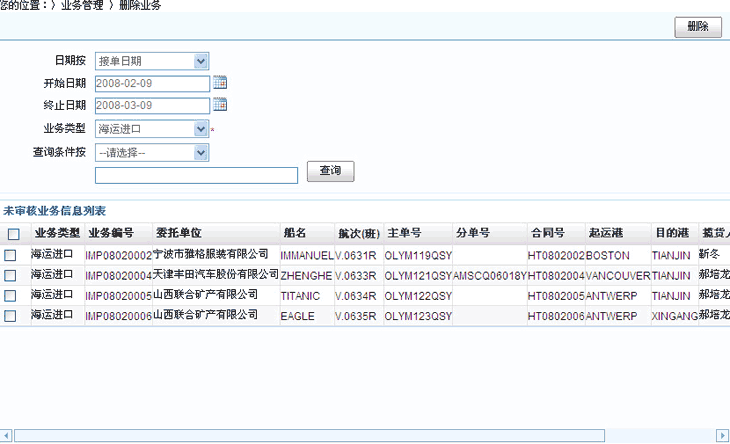Click the 终止日期 date field

[152, 105]
